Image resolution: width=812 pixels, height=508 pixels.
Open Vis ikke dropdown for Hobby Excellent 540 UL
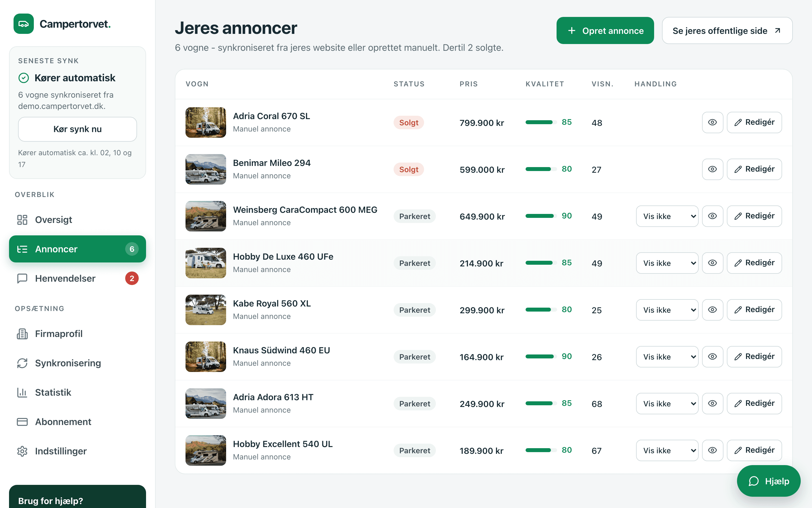667,450
